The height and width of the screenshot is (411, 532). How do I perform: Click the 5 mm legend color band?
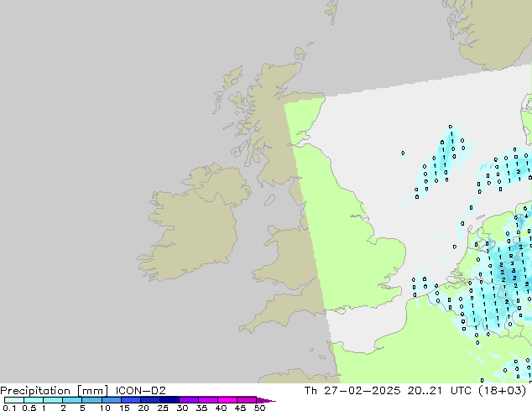[91, 400]
